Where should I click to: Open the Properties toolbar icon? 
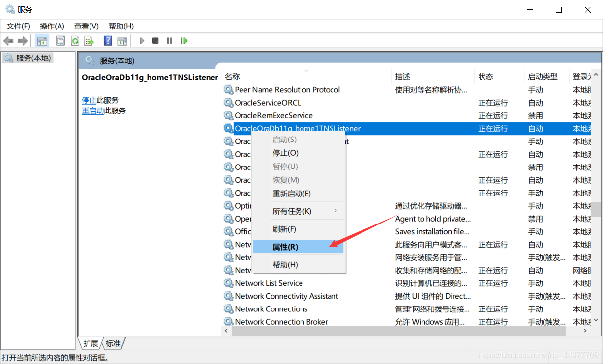[x=60, y=41]
